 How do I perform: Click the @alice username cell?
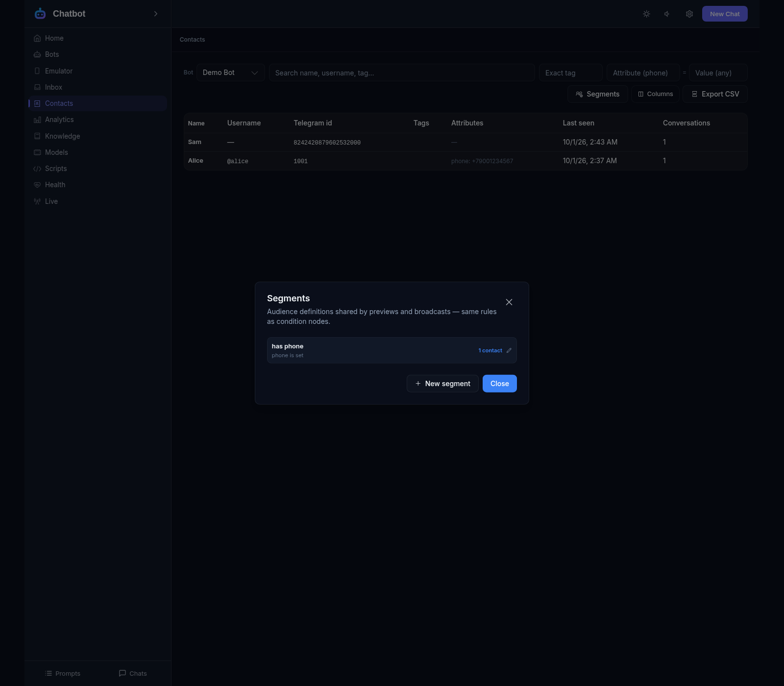238,161
